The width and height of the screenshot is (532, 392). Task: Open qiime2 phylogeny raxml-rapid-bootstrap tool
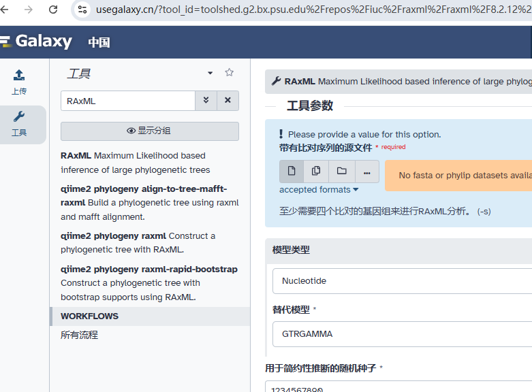149,283
